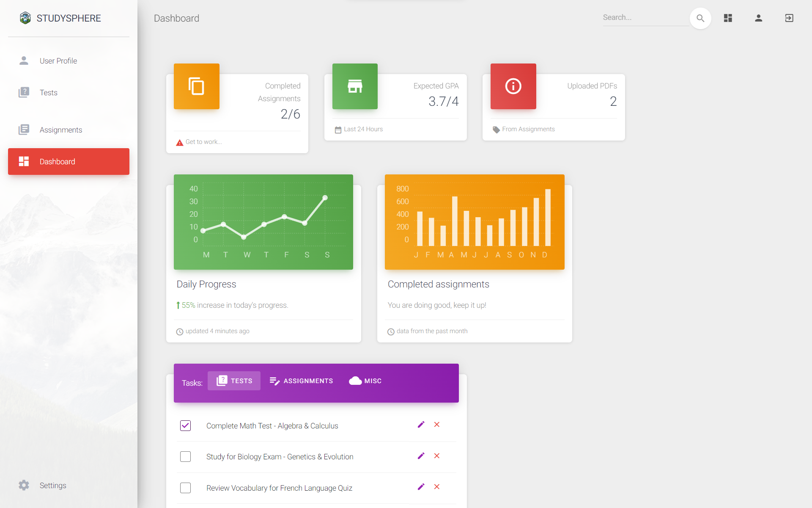Click the red Uploaded PDFs info icon
Image resolution: width=812 pixels, height=508 pixels.
click(x=513, y=86)
